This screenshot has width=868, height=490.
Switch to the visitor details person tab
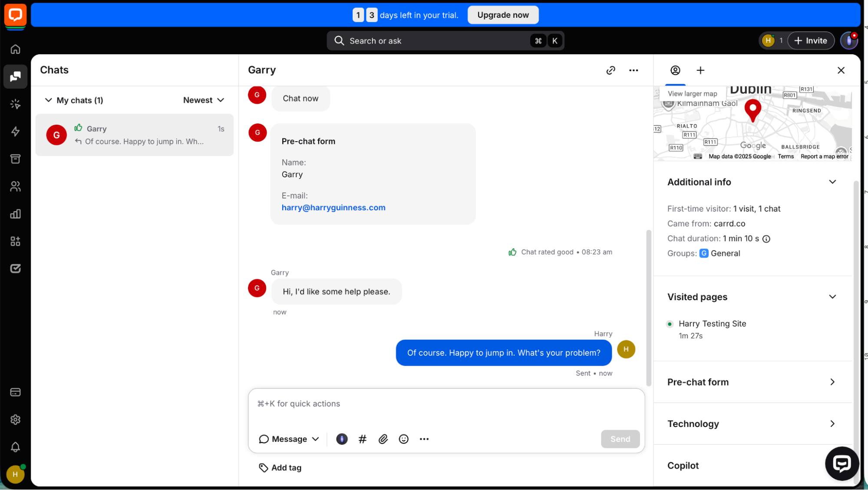click(675, 70)
